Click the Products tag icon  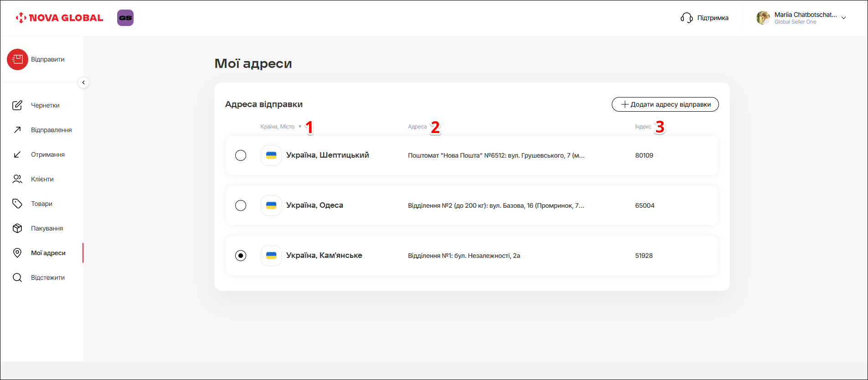[17, 204]
